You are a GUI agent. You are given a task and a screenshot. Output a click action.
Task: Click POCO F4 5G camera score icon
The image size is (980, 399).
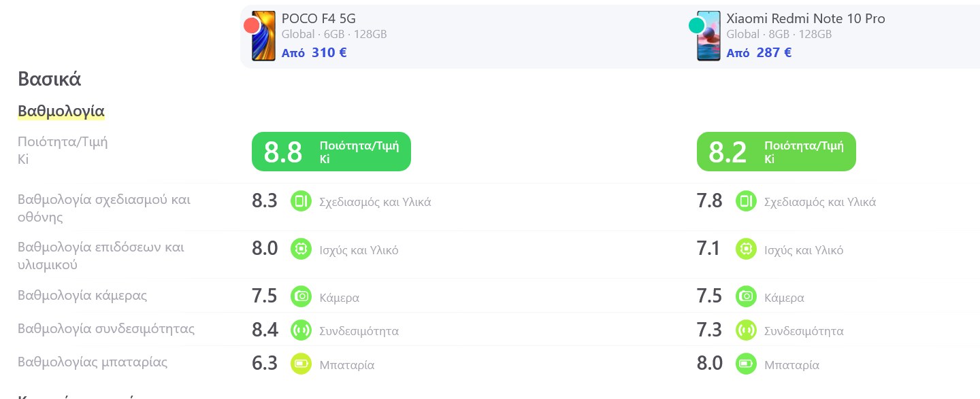301,296
